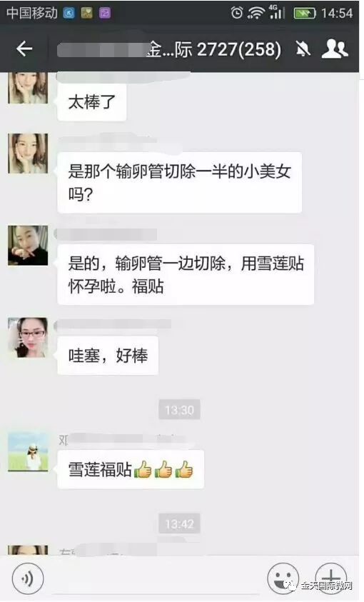Image resolution: width=364 pixels, height=602 pixels.
Task: Tap the alarm clock status icon
Action: (237, 13)
